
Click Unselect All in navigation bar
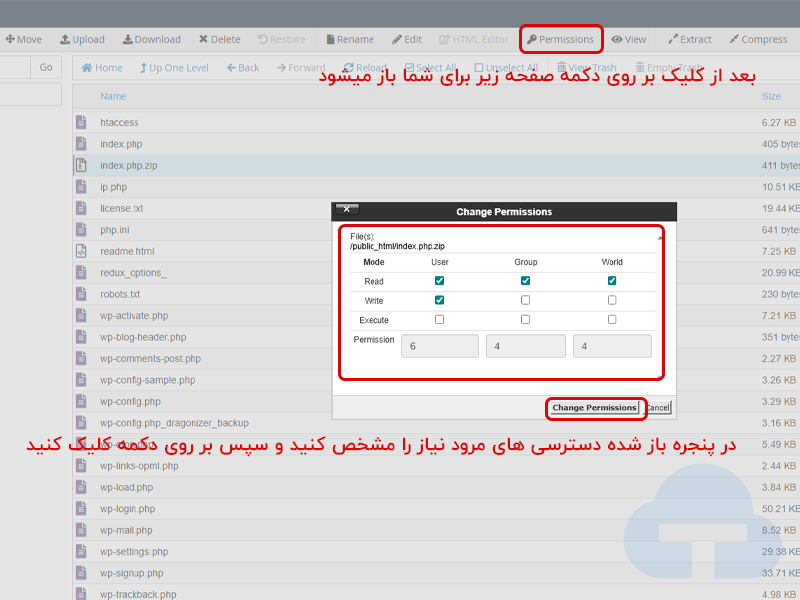pos(506,68)
